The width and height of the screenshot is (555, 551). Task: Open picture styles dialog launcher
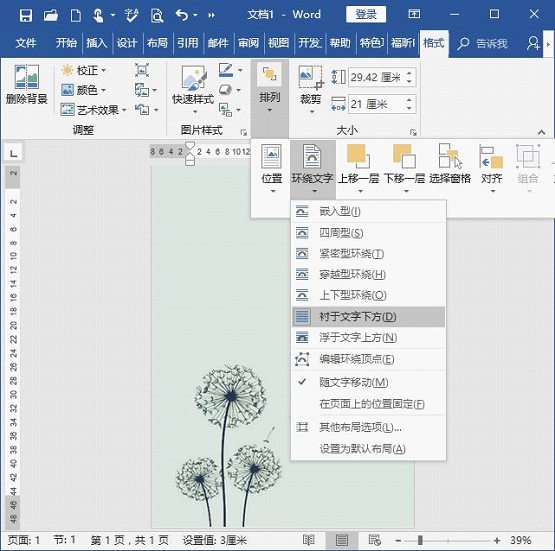point(244,133)
